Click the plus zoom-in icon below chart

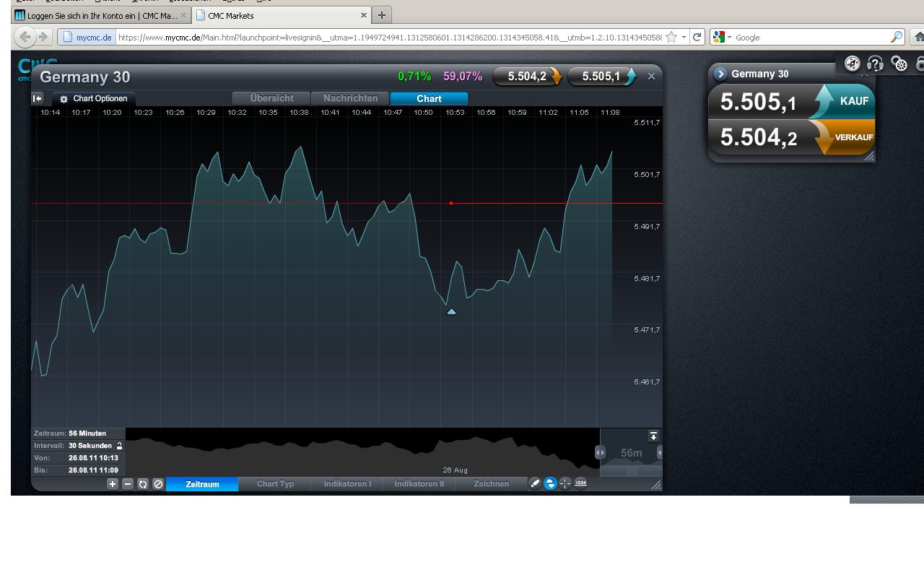coord(113,484)
